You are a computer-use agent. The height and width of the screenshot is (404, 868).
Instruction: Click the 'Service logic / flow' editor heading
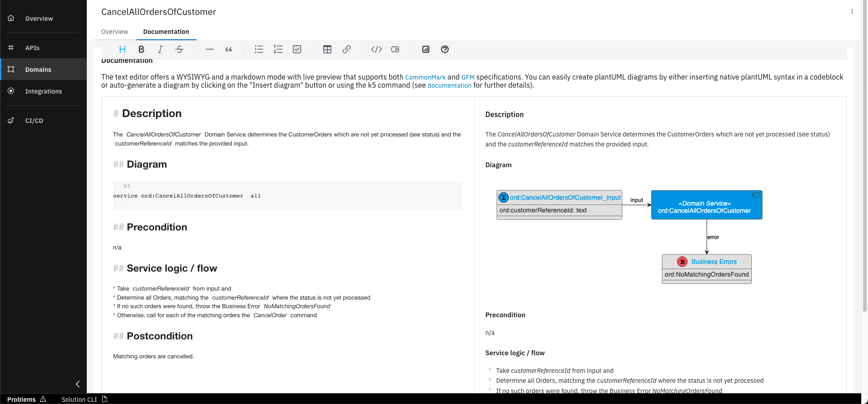(x=172, y=268)
